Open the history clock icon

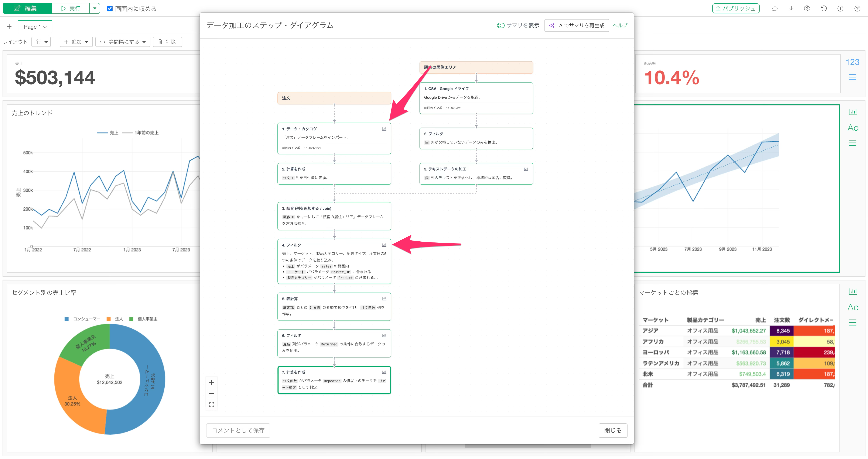[x=824, y=8]
